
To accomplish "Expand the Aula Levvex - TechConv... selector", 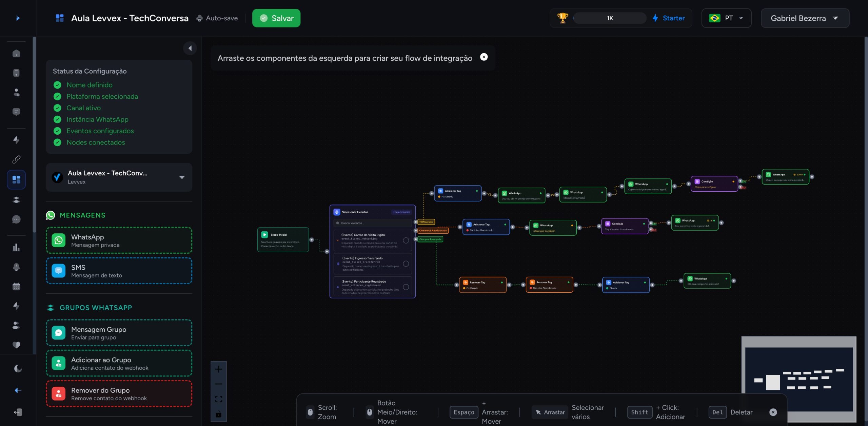I will 119,177.
